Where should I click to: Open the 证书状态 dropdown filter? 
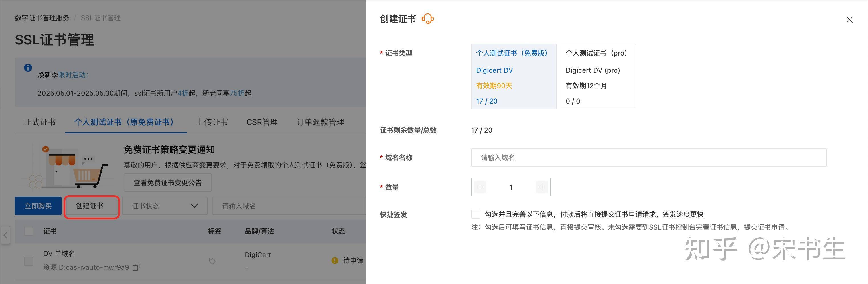tap(165, 206)
